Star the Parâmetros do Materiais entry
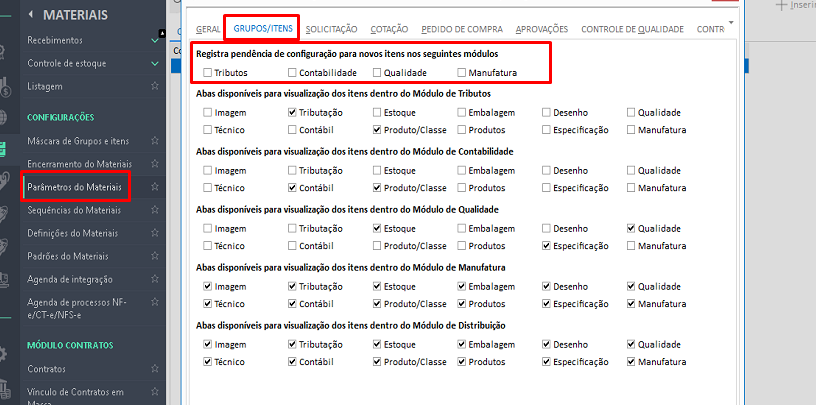This screenshot has height=405, width=816. coord(155,187)
